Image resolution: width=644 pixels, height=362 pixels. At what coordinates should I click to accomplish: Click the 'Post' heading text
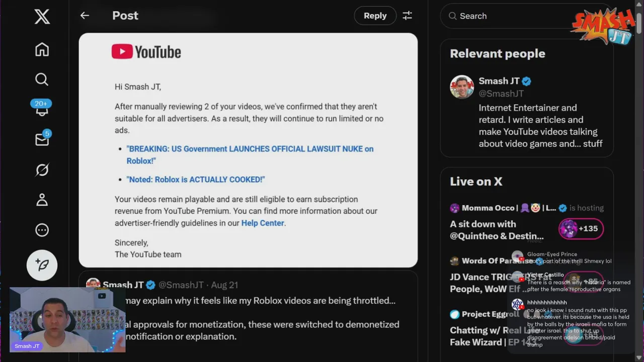tap(125, 16)
